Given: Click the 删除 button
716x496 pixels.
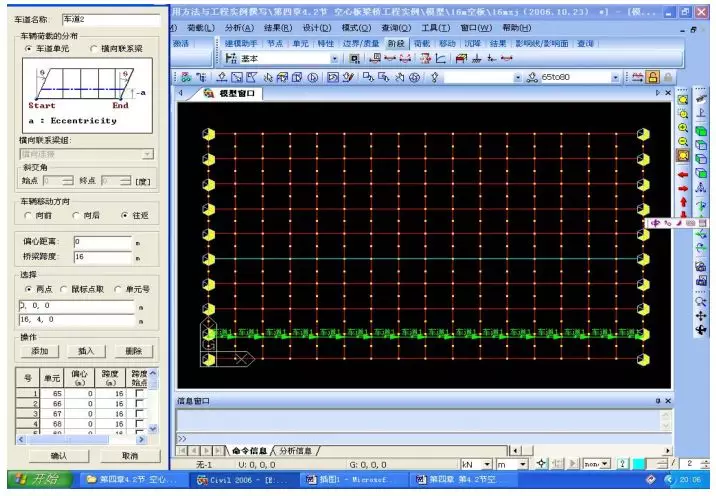Looking at the screenshot, I should point(133,351).
